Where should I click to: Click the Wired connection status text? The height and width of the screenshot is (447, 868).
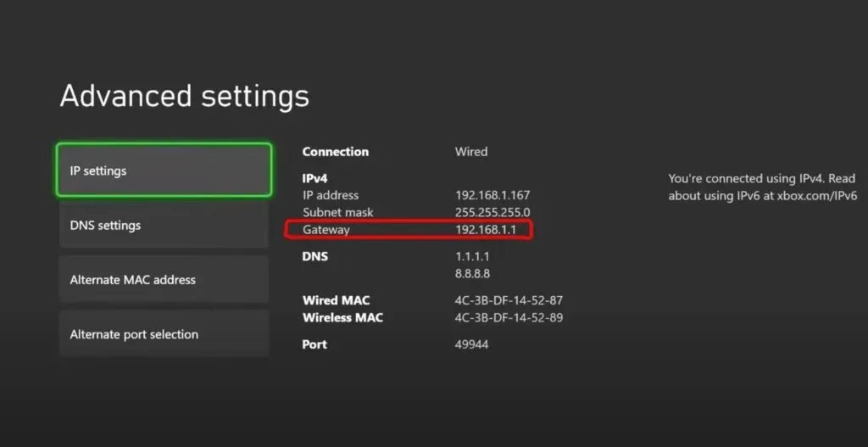[x=471, y=152]
